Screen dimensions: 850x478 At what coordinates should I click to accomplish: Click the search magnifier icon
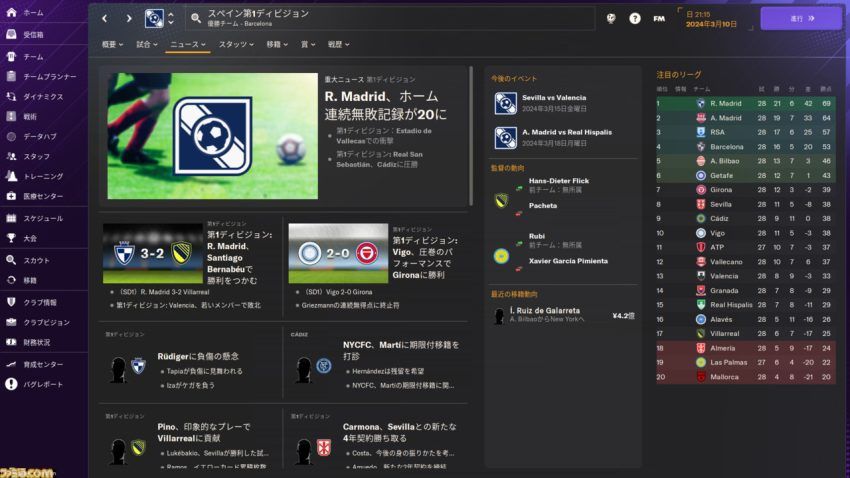point(196,18)
